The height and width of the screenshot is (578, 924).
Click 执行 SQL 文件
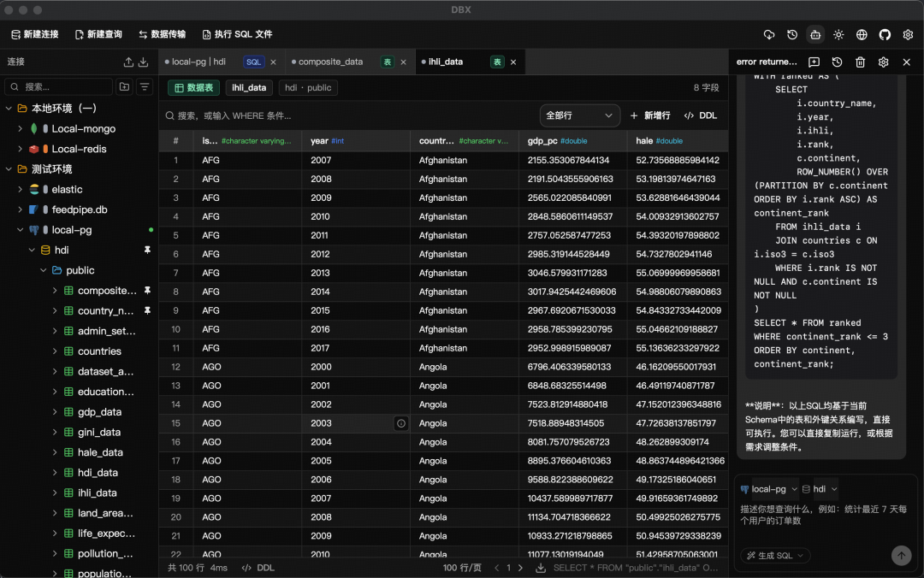(x=237, y=35)
